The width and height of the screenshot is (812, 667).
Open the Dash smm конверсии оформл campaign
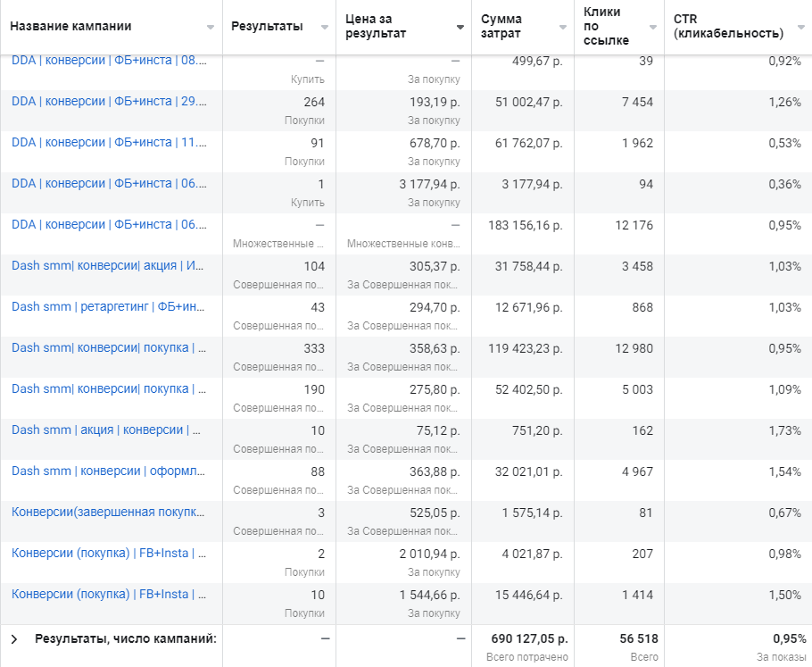pos(109,471)
